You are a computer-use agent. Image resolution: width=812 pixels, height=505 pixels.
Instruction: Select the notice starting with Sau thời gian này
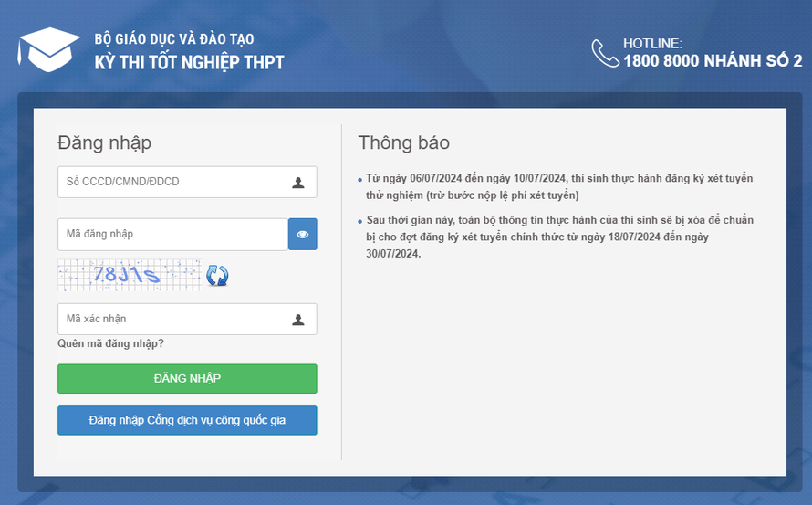click(x=558, y=237)
